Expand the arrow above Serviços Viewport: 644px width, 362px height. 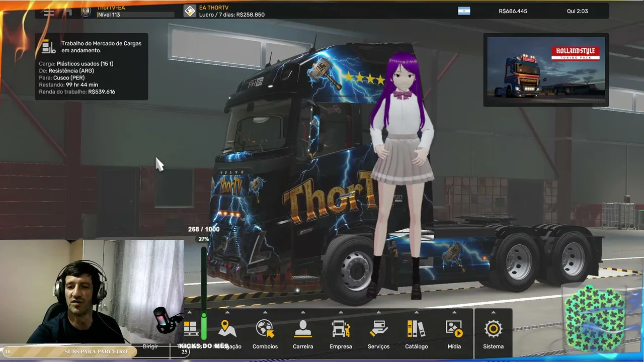click(378, 312)
